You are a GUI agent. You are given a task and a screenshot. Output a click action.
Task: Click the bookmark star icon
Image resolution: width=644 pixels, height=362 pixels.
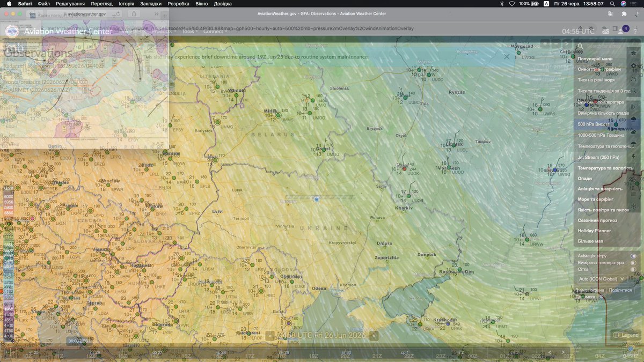[591, 28]
